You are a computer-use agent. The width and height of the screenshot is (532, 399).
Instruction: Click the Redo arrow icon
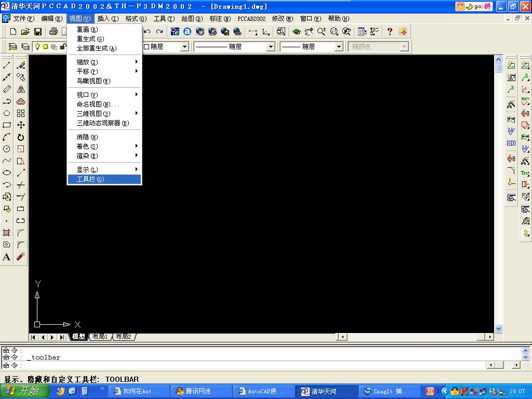[159, 32]
